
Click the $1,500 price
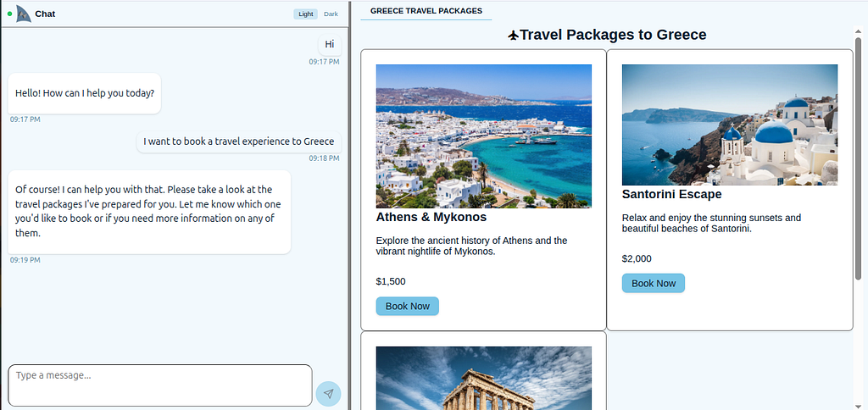coord(390,281)
